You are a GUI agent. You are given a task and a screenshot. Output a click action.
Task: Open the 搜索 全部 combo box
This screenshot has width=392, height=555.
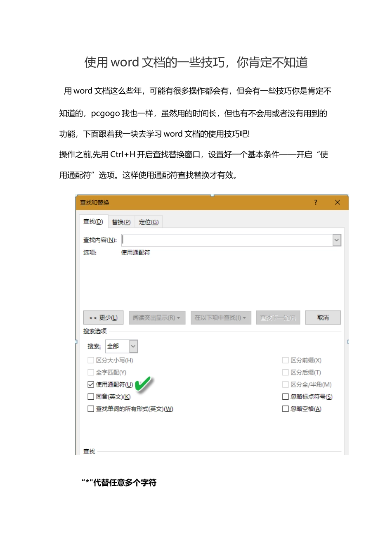point(122,346)
